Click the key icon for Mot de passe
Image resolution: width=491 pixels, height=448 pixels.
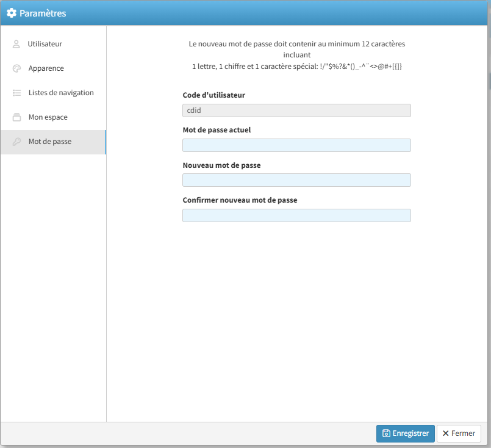[x=16, y=142]
